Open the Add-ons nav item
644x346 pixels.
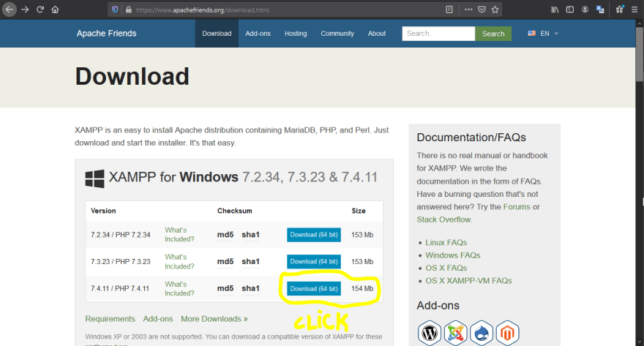(258, 34)
